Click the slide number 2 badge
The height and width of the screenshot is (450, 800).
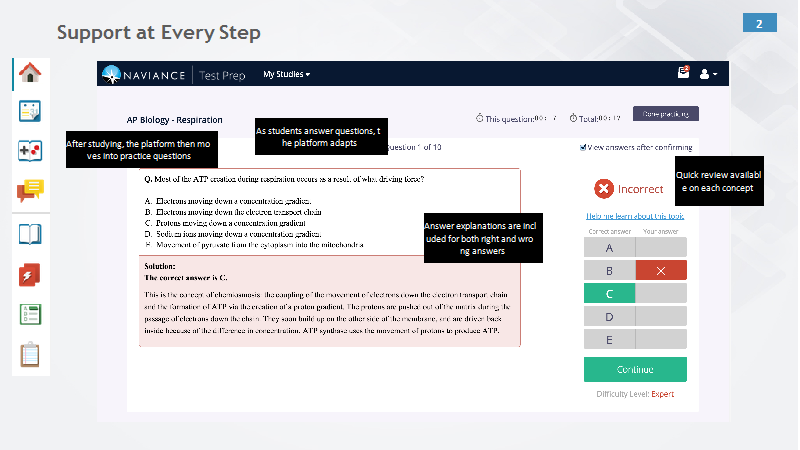pos(760,23)
